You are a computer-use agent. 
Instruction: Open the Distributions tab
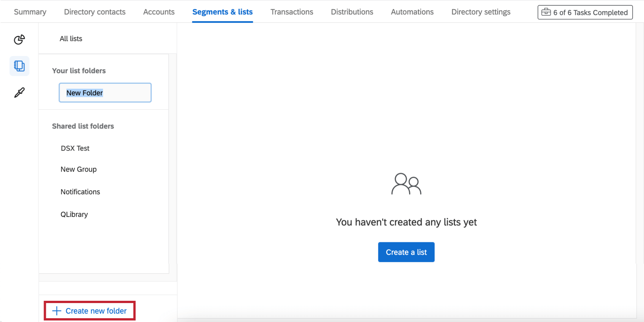click(352, 12)
